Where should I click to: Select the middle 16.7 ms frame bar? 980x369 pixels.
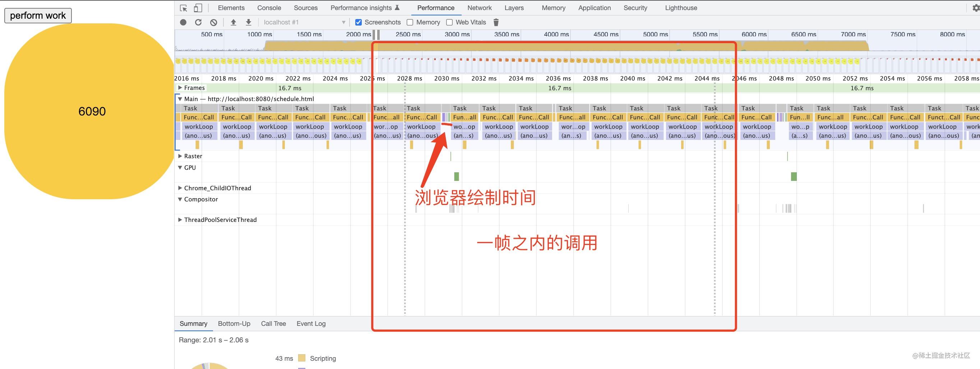click(x=559, y=88)
